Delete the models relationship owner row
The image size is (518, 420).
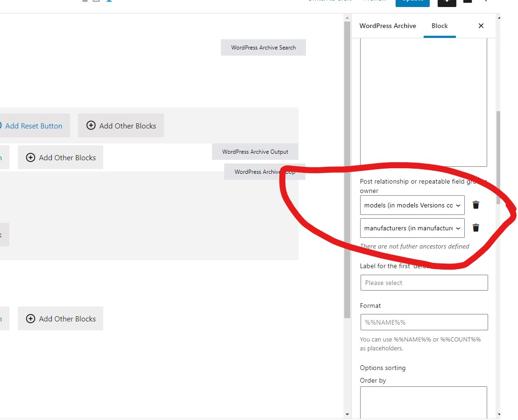pos(475,205)
